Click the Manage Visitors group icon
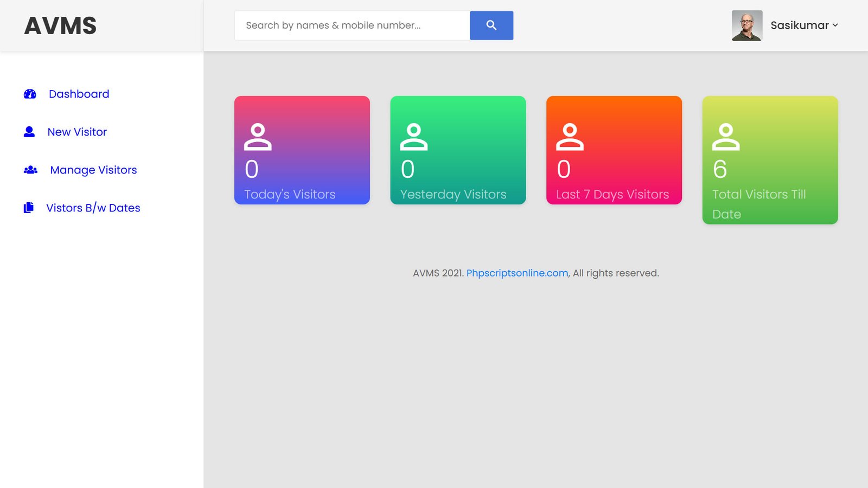The width and height of the screenshot is (868, 488). (x=30, y=170)
